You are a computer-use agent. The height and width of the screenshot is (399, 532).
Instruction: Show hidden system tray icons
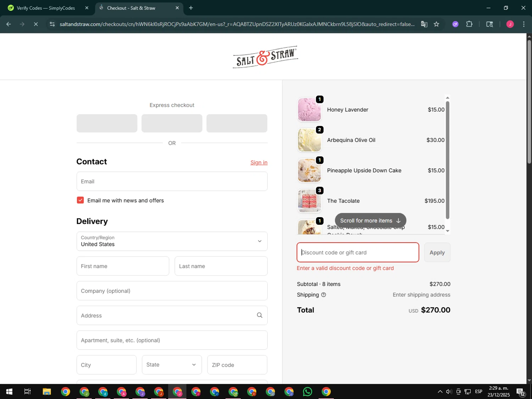click(440, 392)
